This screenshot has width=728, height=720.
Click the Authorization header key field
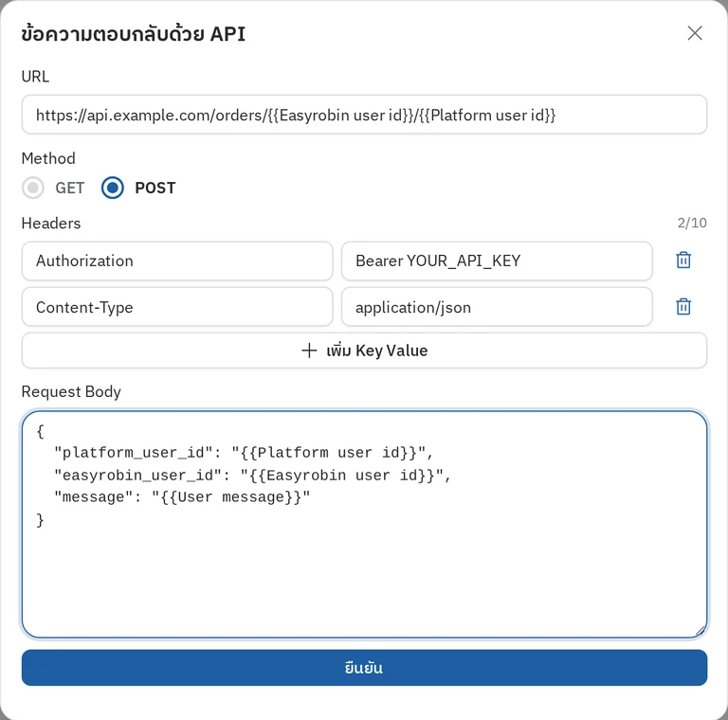[x=177, y=261]
